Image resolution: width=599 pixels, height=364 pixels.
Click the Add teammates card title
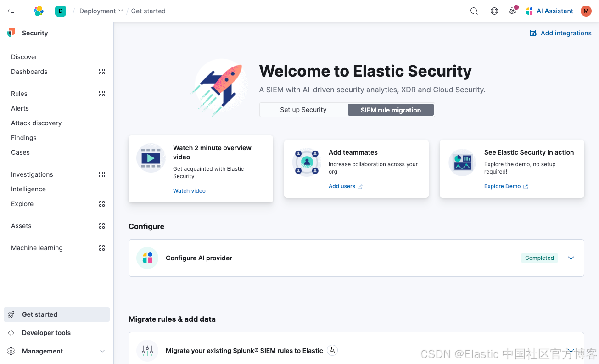coord(353,152)
